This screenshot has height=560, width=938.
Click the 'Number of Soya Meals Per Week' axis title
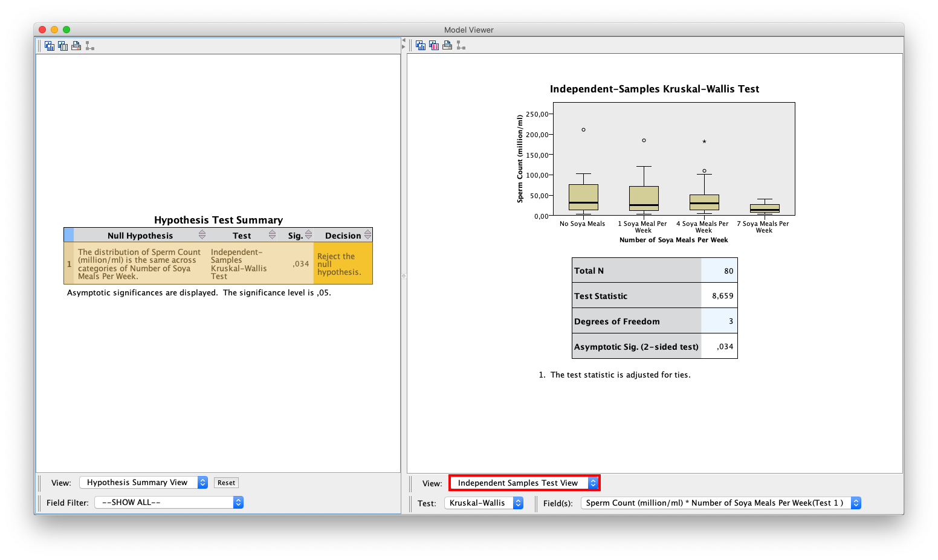point(673,240)
